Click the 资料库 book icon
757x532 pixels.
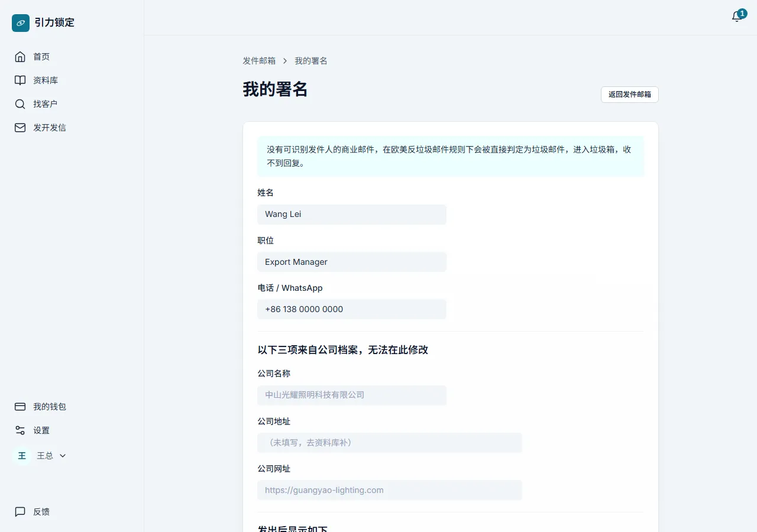pos(20,80)
